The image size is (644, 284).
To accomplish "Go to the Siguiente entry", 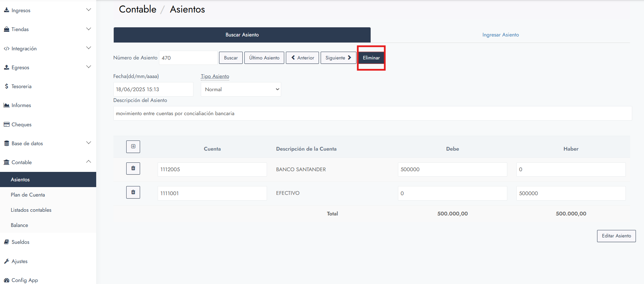I will (338, 58).
